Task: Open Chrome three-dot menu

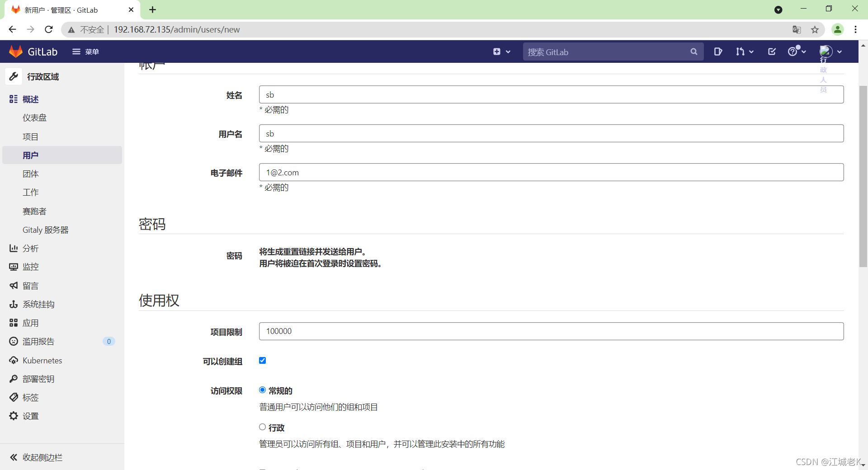Action: (855, 29)
